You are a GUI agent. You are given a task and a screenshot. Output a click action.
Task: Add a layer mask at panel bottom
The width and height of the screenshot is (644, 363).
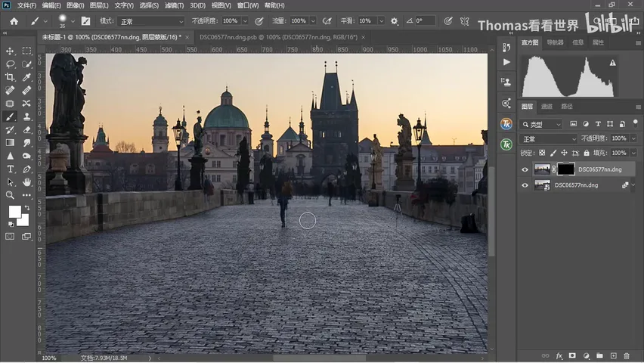[x=572, y=355]
